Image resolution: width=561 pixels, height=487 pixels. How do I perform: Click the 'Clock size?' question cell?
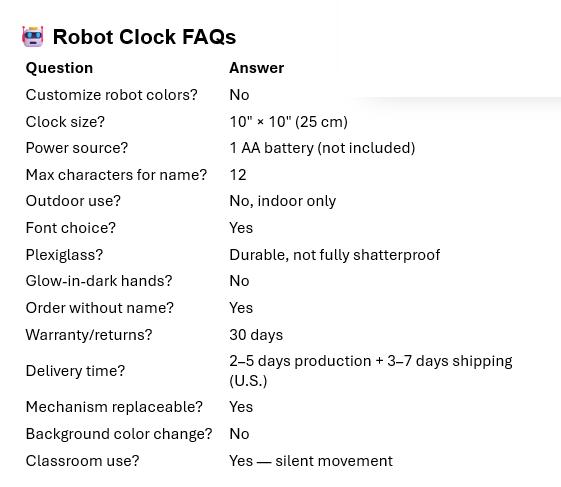(x=65, y=122)
